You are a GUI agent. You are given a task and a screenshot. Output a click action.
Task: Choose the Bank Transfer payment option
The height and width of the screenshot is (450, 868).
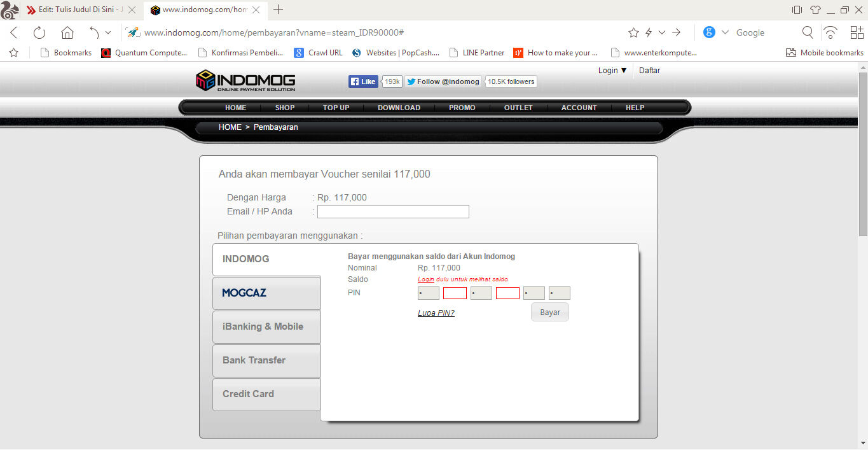(x=266, y=360)
